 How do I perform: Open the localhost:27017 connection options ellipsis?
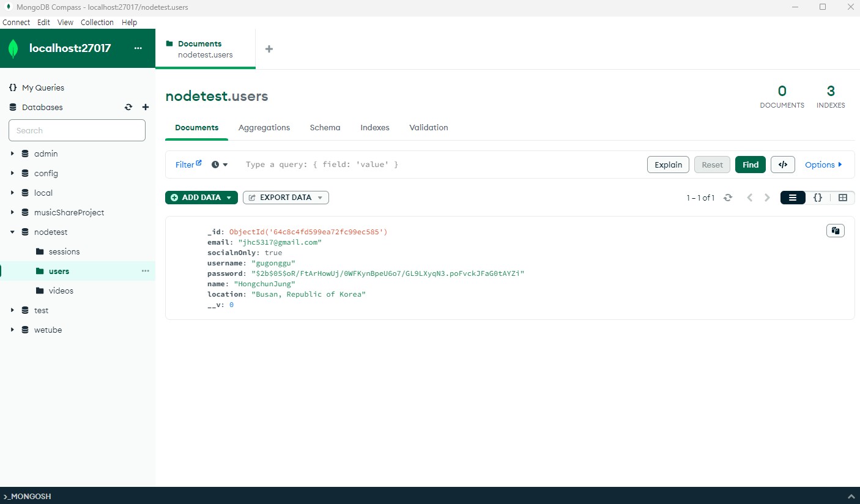(x=138, y=48)
